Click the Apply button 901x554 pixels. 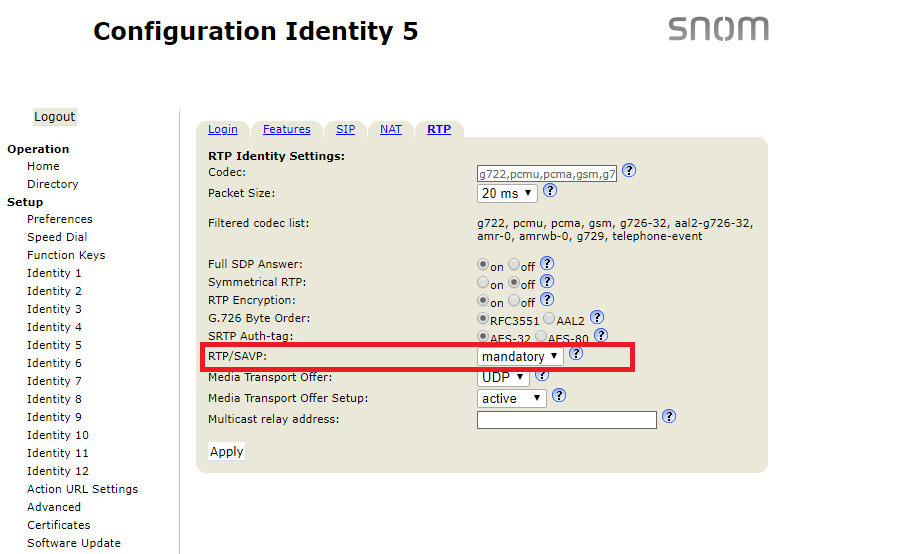pos(226,452)
